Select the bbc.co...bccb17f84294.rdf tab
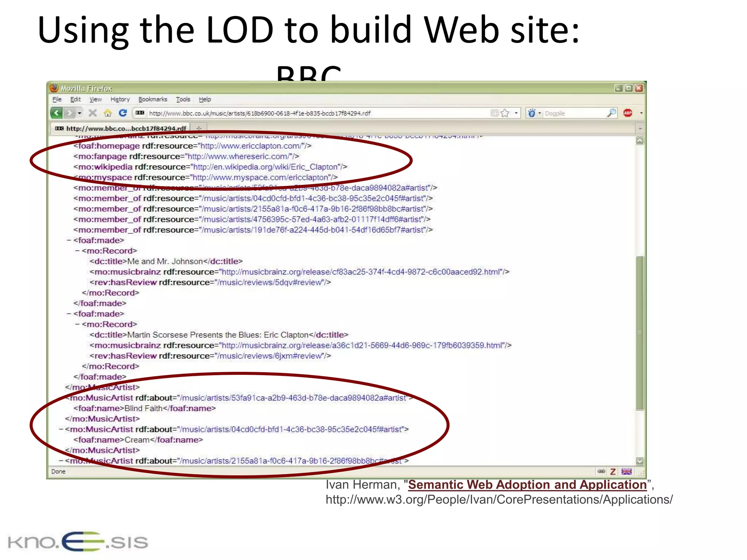 pyautogui.click(x=120, y=128)
